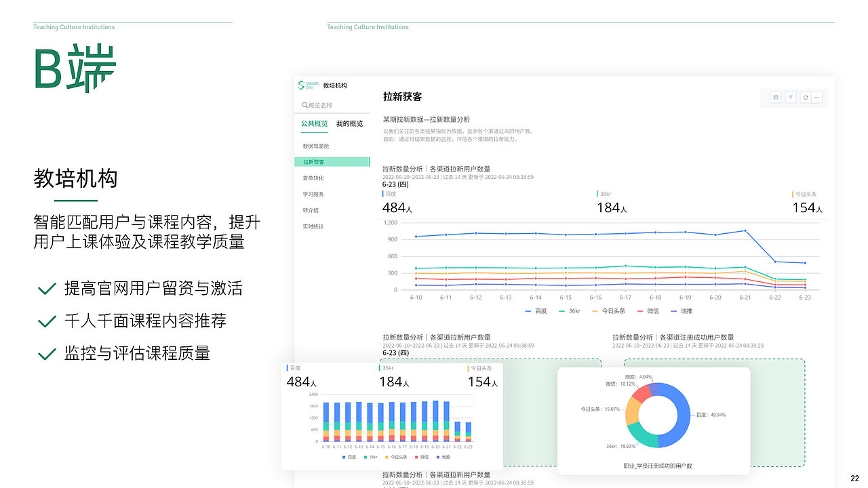868x488 pixels.
Task: Click the 154人 今日头条 value above line chart
Action: coord(807,208)
